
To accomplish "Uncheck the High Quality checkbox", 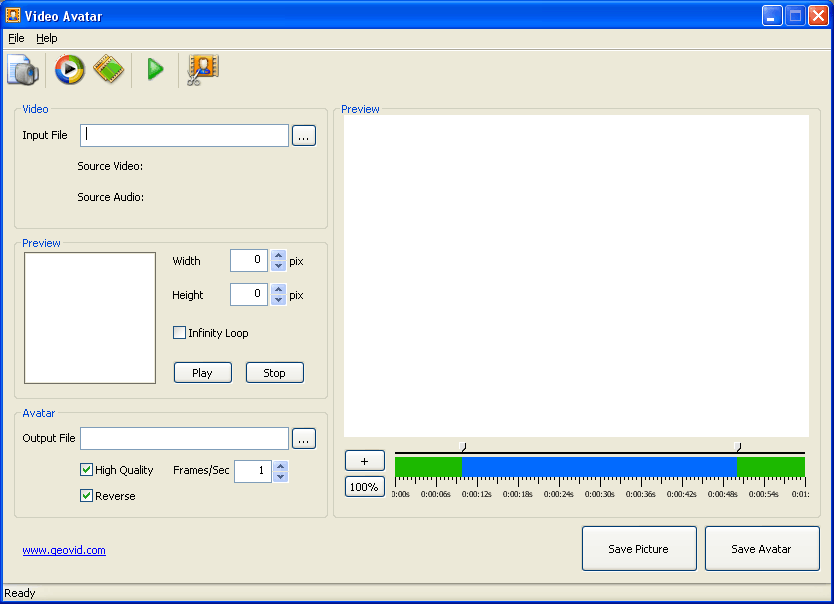I will 86,469.
